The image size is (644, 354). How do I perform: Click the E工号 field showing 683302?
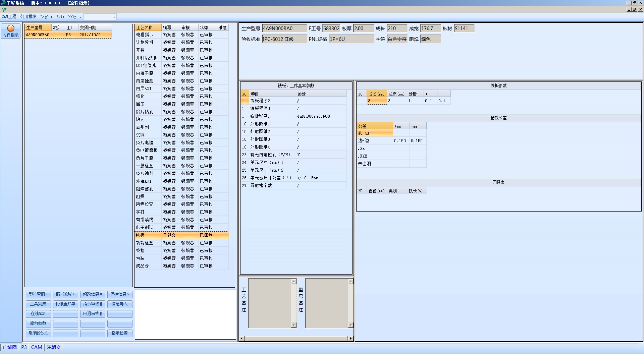click(x=331, y=28)
